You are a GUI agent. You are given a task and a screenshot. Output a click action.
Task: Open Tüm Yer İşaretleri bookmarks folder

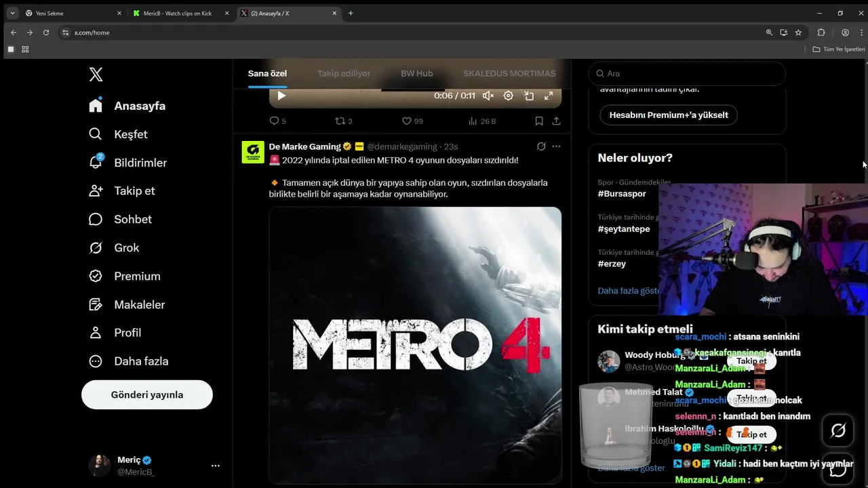839,49
